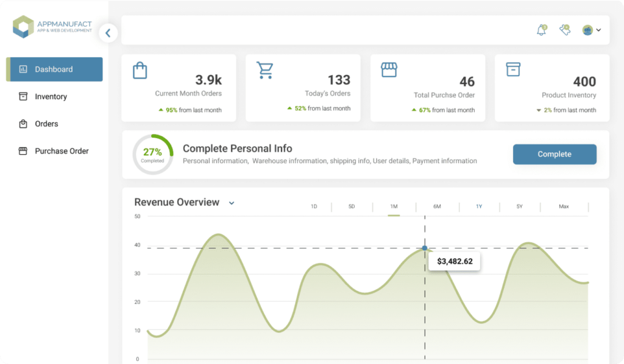Click the archive box icon on Product Inventory card

pyautogui.click(x=513, y=69)
